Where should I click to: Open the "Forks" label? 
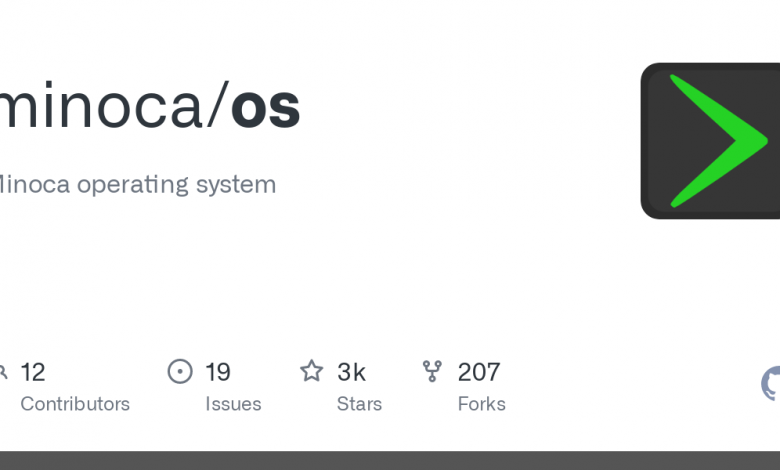[x=482, y=404]
